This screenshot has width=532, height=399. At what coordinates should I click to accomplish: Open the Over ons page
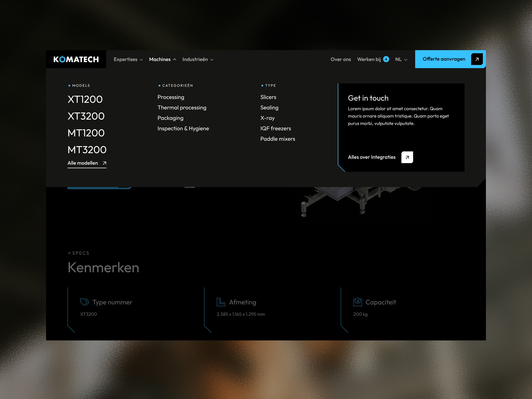pyautogui.click(x=341, y=59)
